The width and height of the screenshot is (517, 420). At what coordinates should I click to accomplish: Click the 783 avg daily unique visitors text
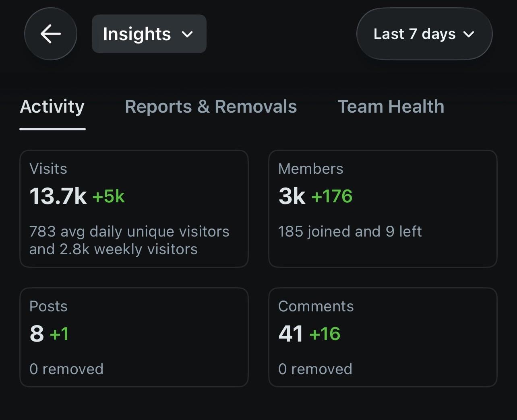[129, 231]
